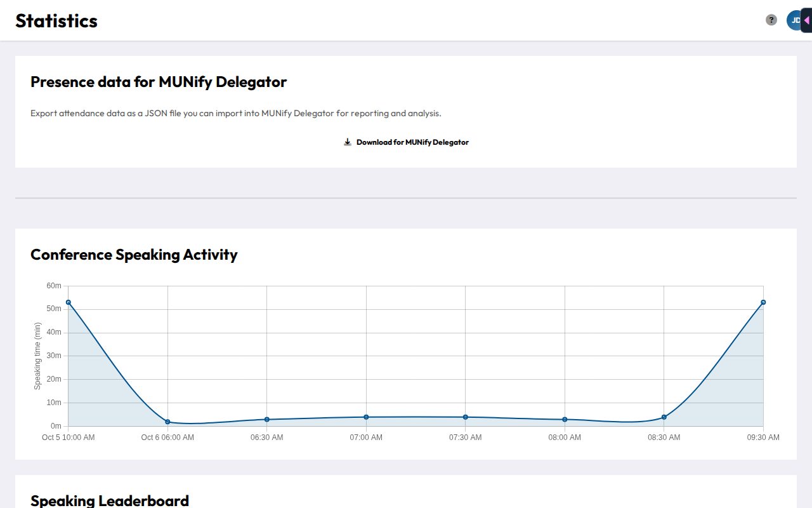Image resolution: width=812 pixels, height=508 pixels.
Task: Click the Presence data for MUNify Delegator heading
Action: [x=159, y=82]
